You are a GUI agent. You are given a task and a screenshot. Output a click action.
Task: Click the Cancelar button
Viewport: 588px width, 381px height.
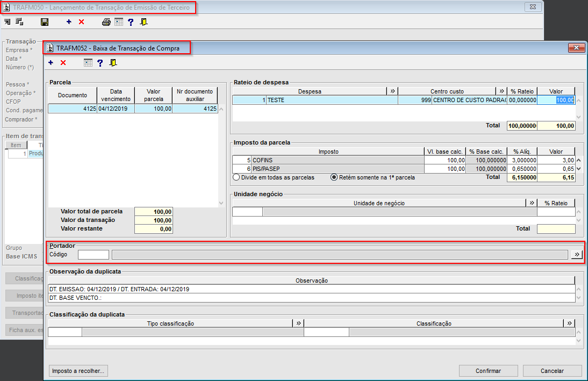552,371
